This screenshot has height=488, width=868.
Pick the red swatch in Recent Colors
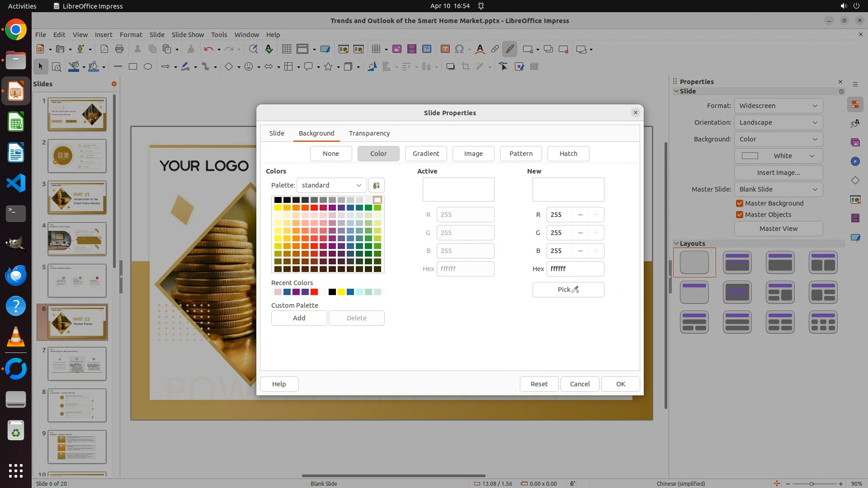[314, 292]
